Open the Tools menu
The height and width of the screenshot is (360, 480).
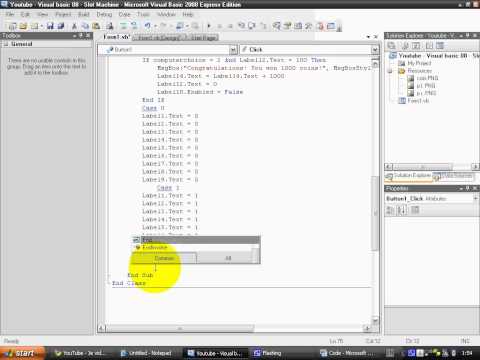[x=143, y=14]
